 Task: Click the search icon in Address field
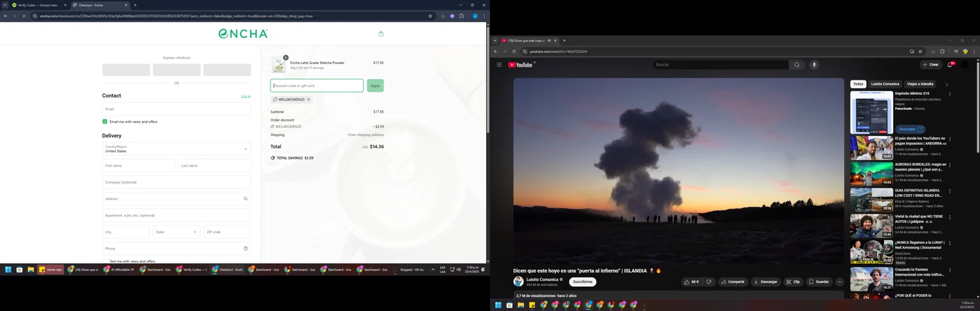coord(246,199)
